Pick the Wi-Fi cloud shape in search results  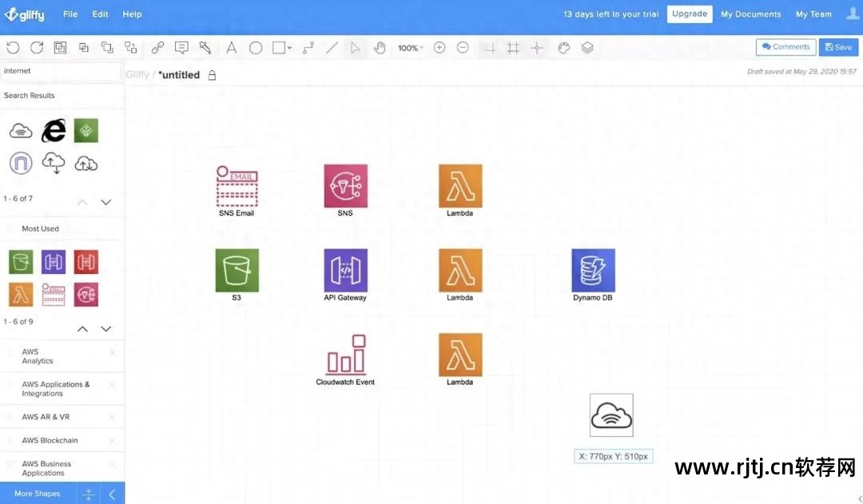21,131
